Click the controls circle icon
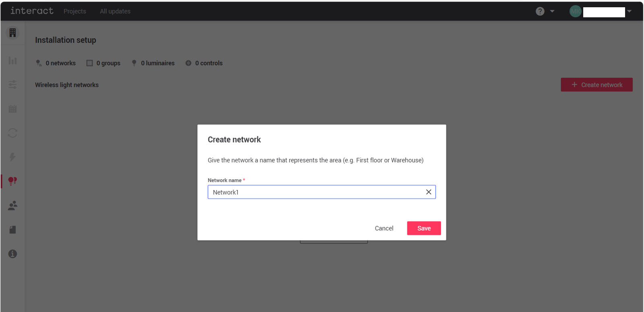 tap(188, 63)
